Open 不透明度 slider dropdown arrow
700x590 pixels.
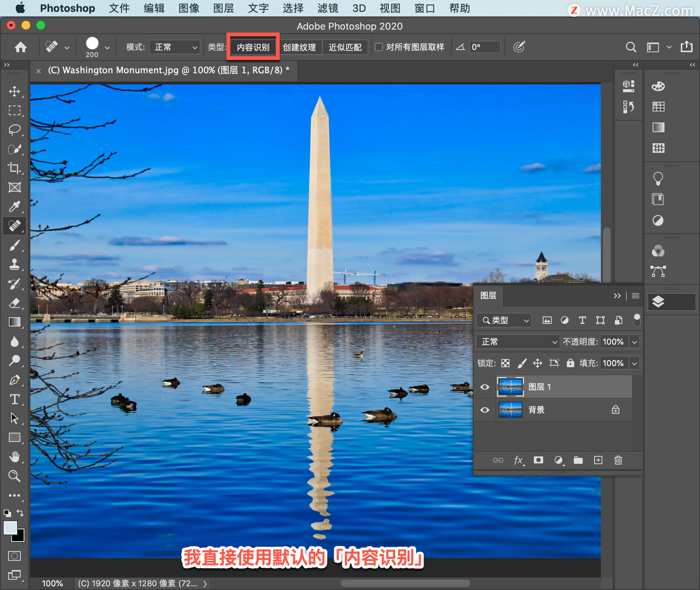pyautogui.click(x=635, y=342)
